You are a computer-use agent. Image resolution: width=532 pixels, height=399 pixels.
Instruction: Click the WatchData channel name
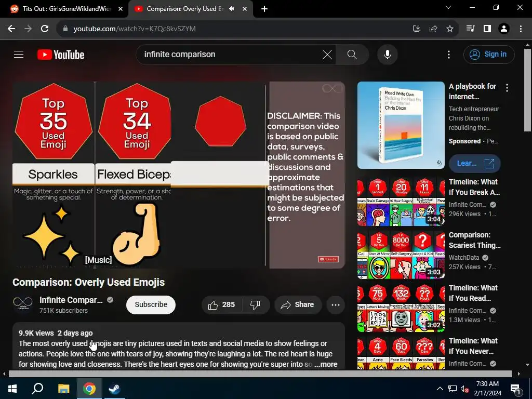coord(464,258)
